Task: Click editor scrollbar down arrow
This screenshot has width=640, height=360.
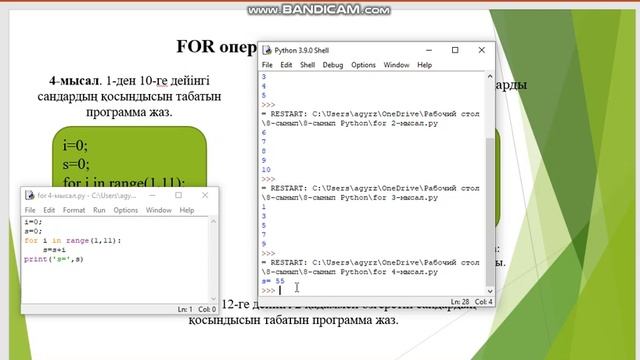Action: [x=213, y=300]
